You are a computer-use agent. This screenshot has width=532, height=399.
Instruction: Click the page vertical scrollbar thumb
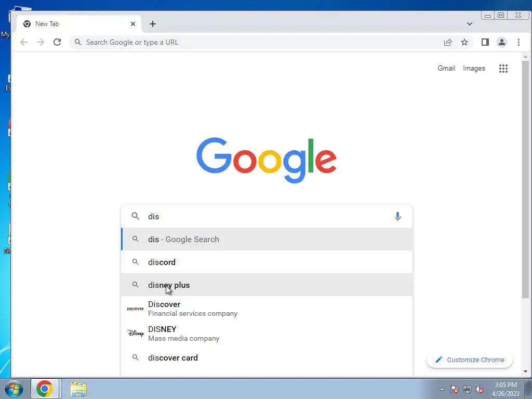coord(525,179)
